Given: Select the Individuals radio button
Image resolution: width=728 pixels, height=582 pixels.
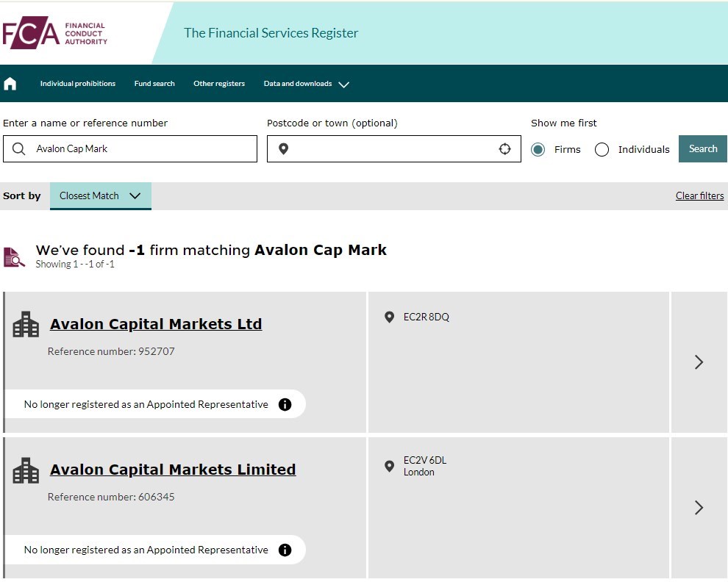Looking at the screenshot, I should tap(602, 149).
